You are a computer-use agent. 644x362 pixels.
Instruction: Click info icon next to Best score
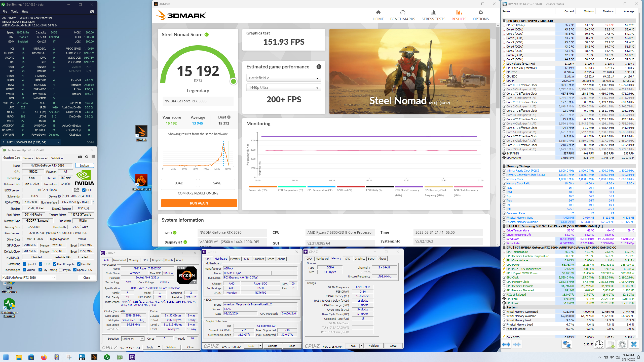(x=229, y=117)
